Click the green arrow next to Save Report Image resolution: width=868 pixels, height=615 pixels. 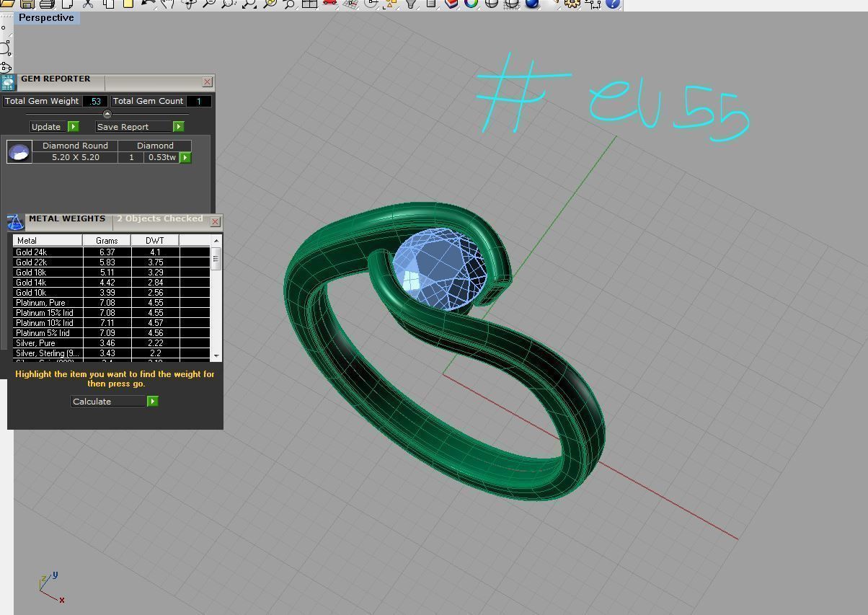tap(179, 127)
